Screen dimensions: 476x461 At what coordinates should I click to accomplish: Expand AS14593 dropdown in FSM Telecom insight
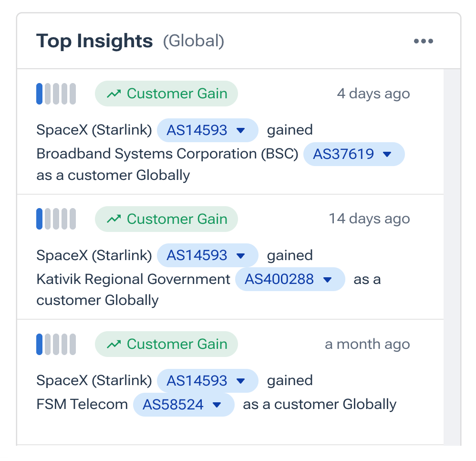241,381
